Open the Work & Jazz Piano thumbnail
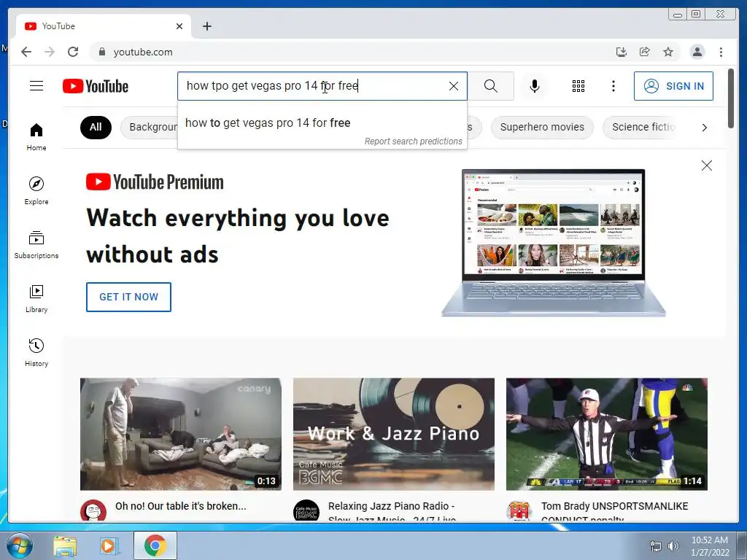The width and height of the screenshot is (747, 560). click(x=393, y=434)
